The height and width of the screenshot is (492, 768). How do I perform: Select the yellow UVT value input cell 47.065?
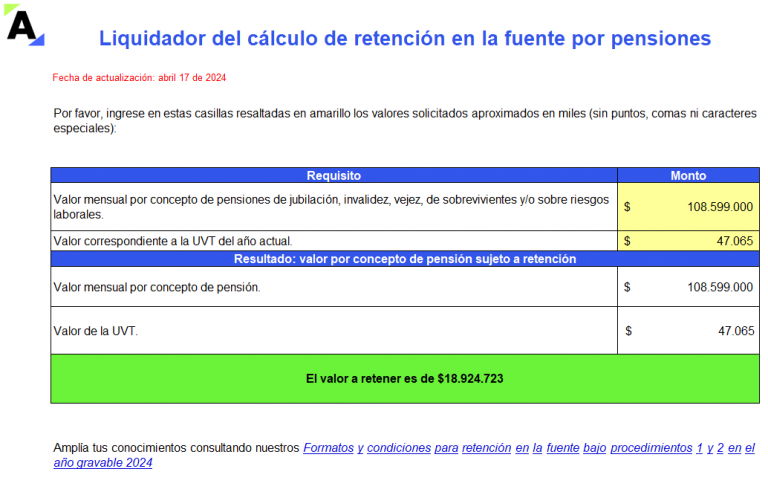click(688, 241)
